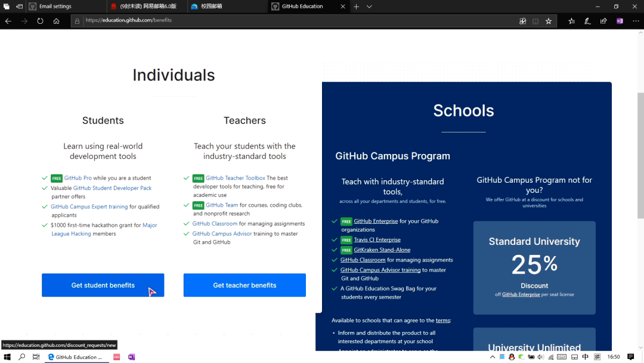Viewport: 644px width, 363px height.
Task: Open the Action Center notifications
Action: pyautogui.click(x=631, y=357)
